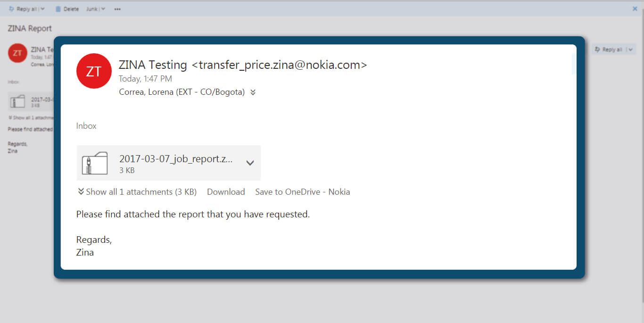This screenshot has width=644, height=323.
Task: Open the more actions ellipsis menu
Action: point(117,9)
